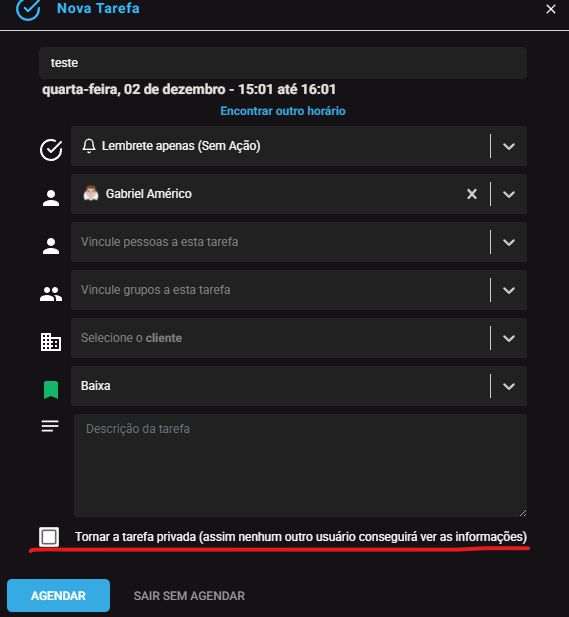Remove Gabriel Américo with the X icon

point(472,194)
